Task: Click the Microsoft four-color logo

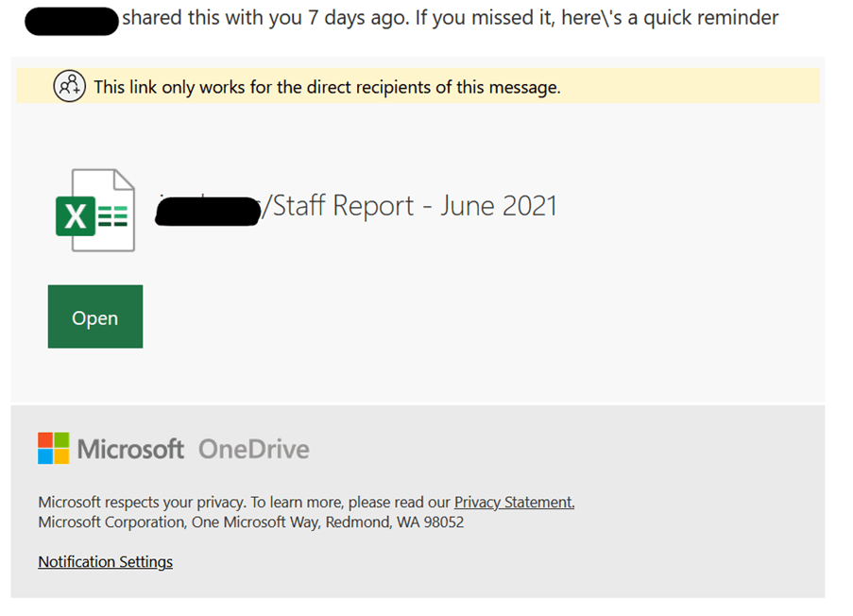Action: pyautogui.click(x=54, y=448)
